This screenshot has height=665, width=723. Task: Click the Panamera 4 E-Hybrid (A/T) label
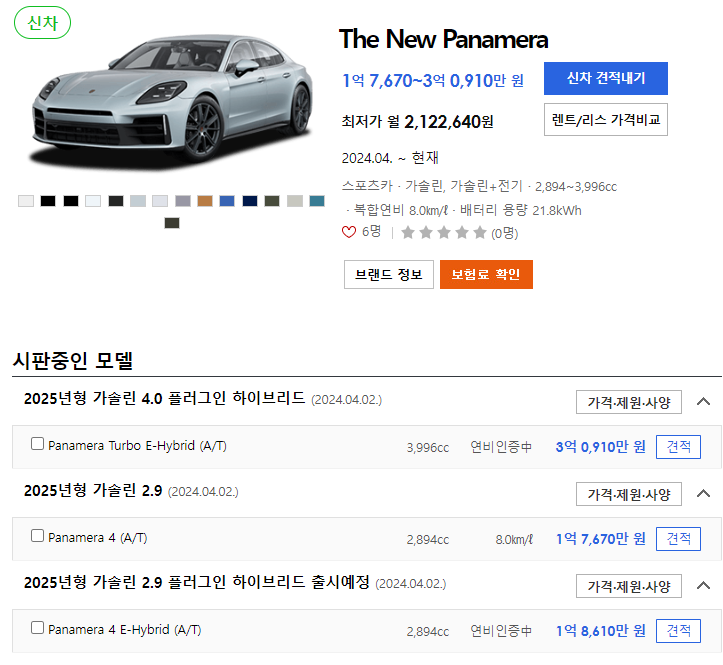coord(124,630)
